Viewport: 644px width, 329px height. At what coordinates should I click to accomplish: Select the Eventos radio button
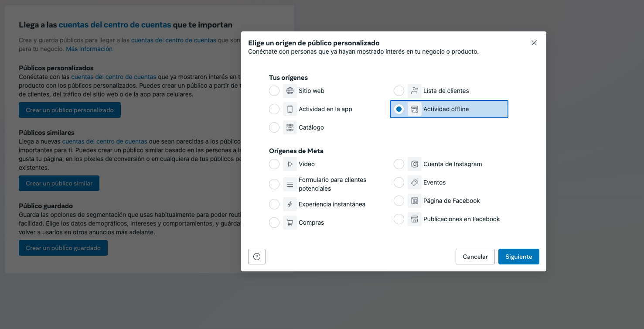(399, 182)
